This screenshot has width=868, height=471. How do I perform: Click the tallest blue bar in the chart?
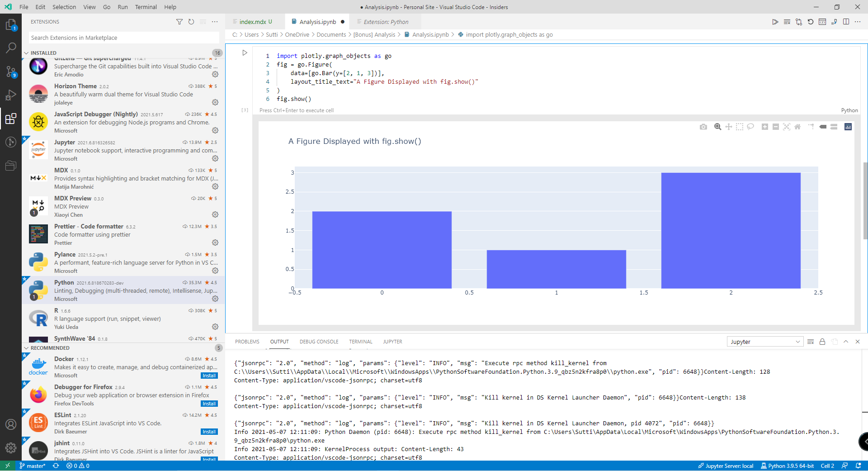pos(731,230)
